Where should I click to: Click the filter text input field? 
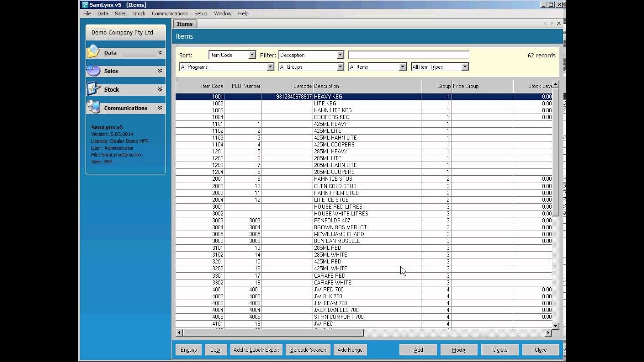point(409,55)
